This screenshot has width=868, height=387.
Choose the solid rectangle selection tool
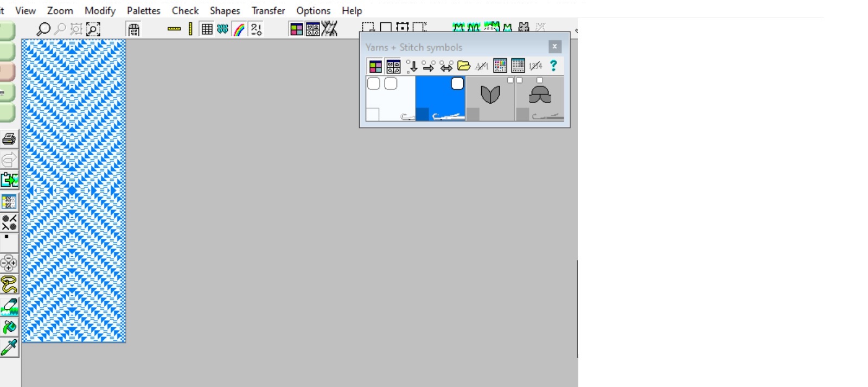(386, 28)
